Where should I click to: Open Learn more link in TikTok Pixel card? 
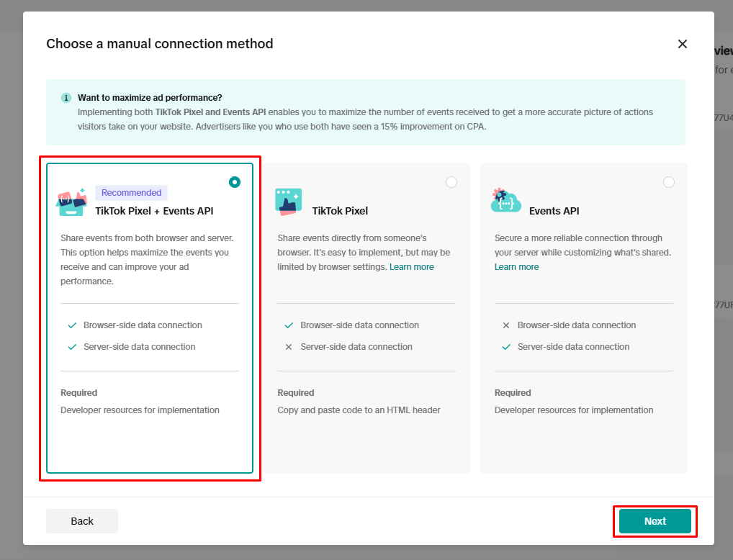(x=412, y=267)
